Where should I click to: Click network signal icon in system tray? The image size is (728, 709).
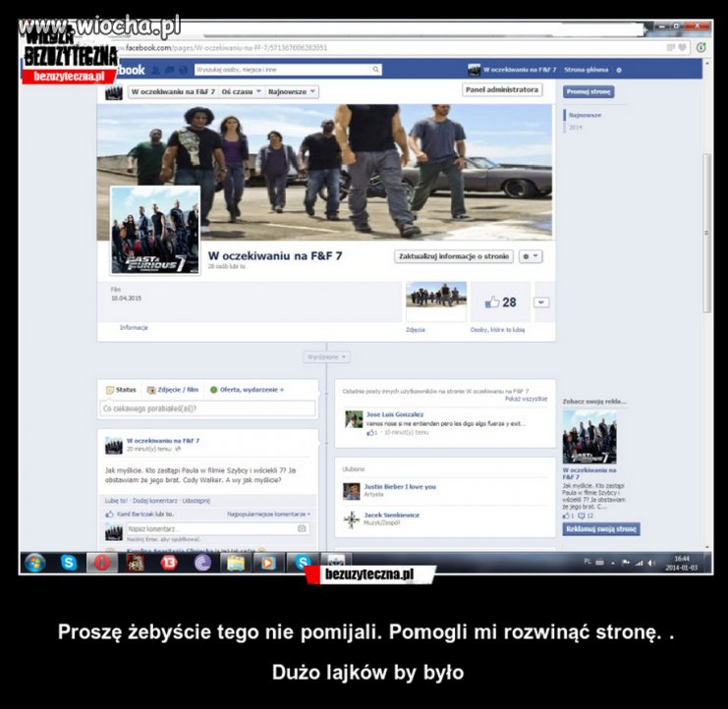click(639, 563)
